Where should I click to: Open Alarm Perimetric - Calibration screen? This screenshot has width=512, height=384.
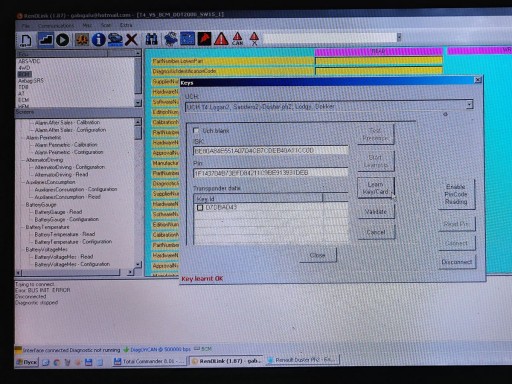(66, 145)
